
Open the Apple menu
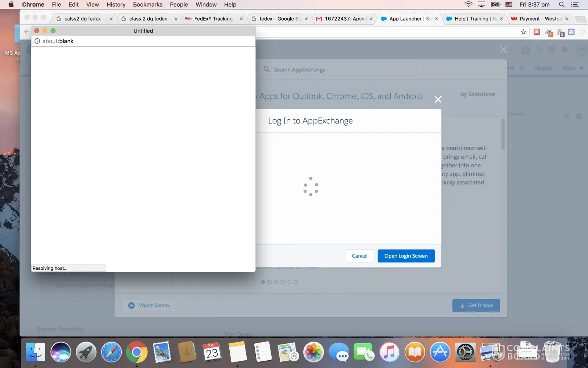pos(11,4)
